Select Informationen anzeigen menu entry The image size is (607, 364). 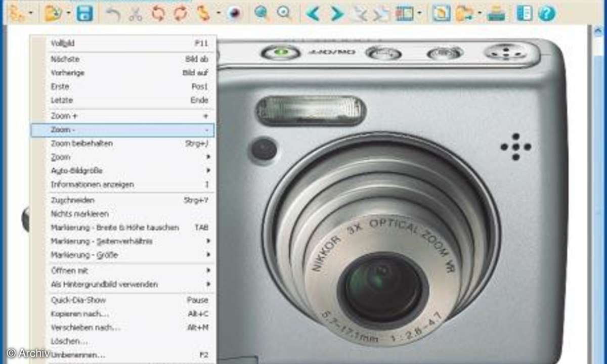(123, 185)
